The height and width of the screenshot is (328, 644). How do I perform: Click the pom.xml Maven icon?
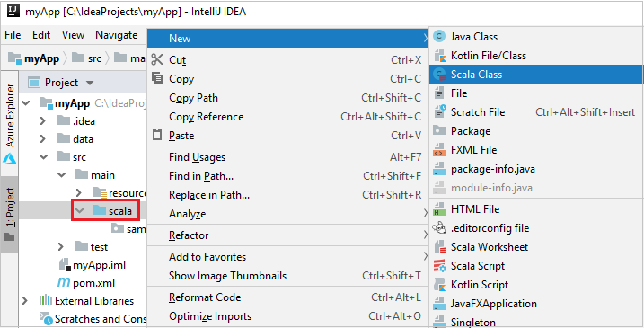(64, 283)
